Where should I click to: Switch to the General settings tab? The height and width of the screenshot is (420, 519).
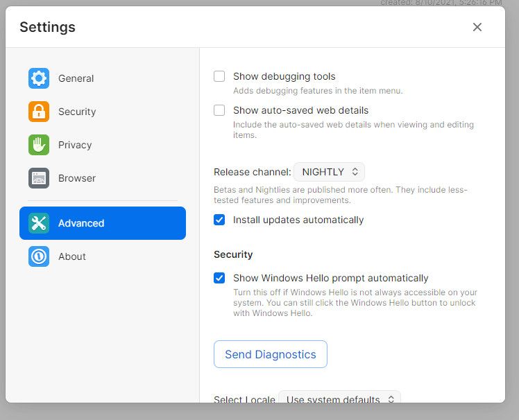[76, 78]
